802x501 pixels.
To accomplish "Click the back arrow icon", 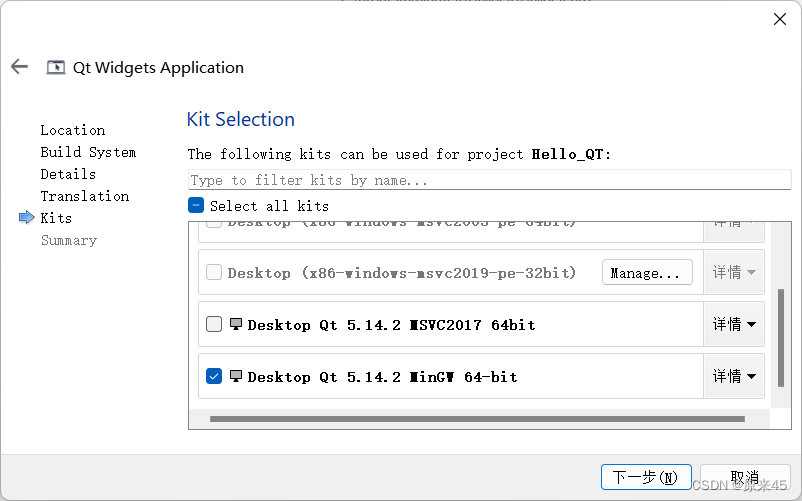I will pos(19,67).
